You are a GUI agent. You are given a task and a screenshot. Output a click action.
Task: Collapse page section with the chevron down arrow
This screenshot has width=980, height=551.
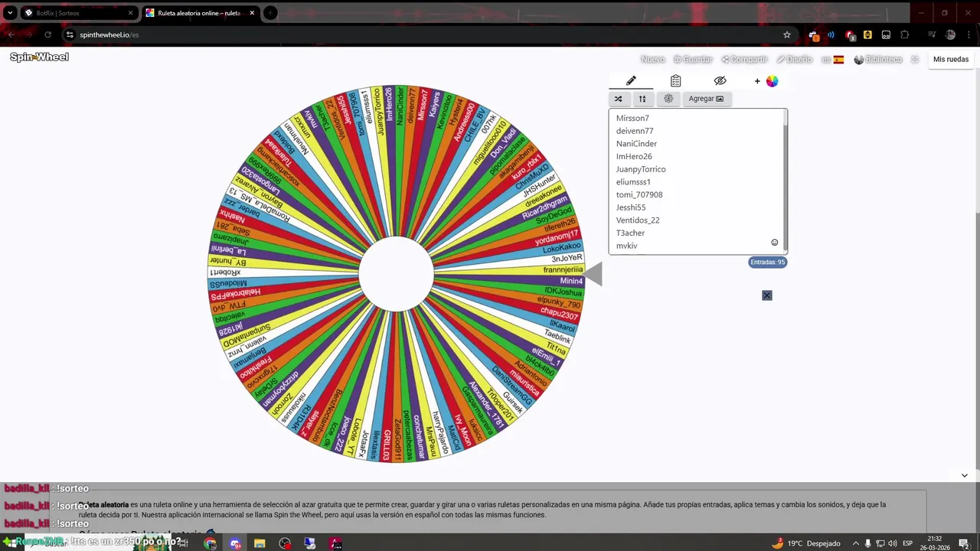[x=964, y=475]
